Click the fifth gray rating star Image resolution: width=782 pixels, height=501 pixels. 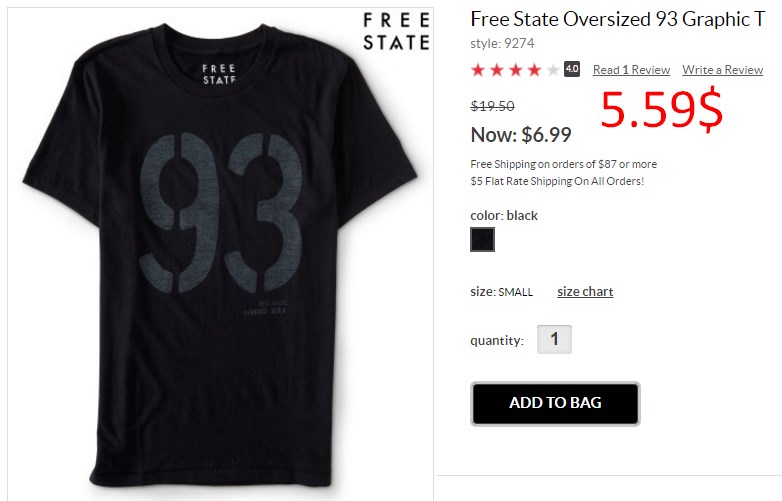tap(553, 70)
